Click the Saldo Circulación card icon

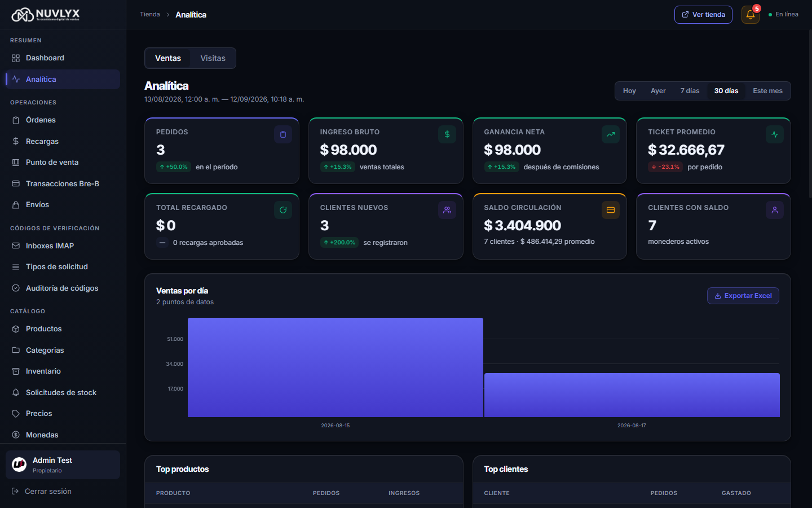pyautogui.click(x=611, y=210)
